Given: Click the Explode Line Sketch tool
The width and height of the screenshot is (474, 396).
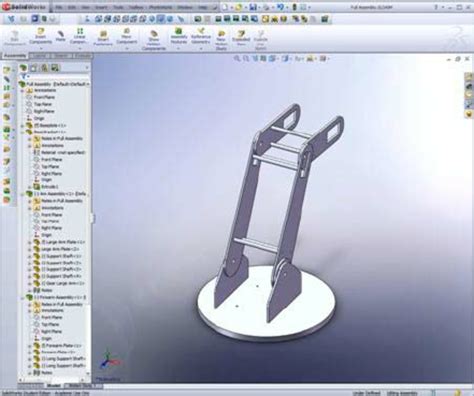Looking at the screenshot, I should pyautogui.click(x=260, y=40).
